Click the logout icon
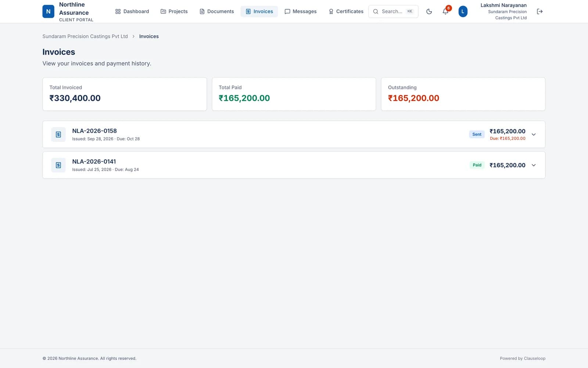The height and width of the screenshot is (368, 588). click(x=539, y=11)
